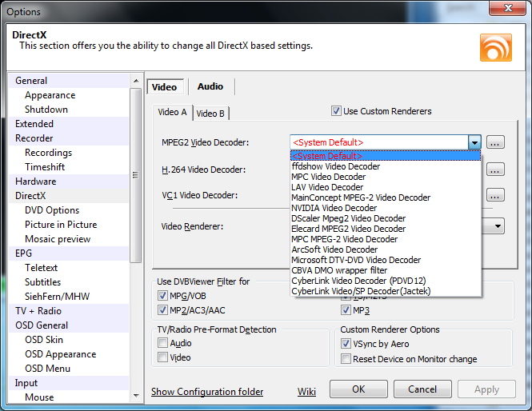Open Timeshift settings in tree
The height and width of the screenshot is (411, 532).
[x=69, y=167]
